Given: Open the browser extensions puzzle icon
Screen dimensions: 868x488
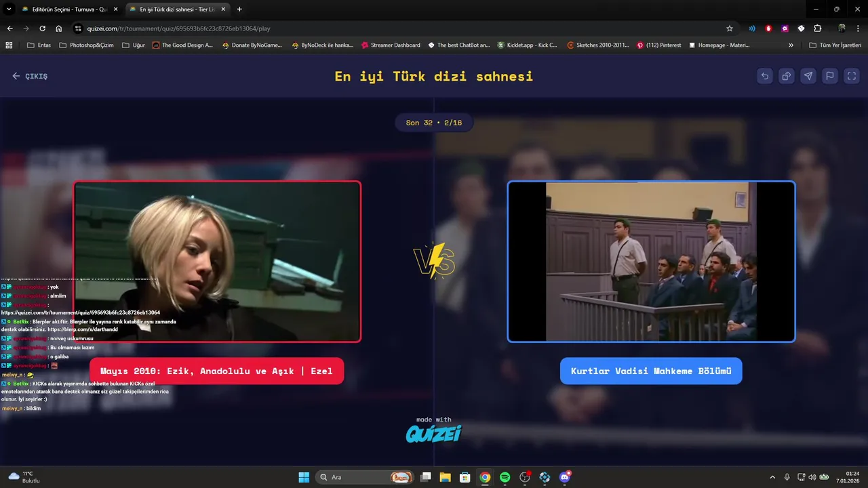Looking at the screenshot, I should click(x=818, y=28).
